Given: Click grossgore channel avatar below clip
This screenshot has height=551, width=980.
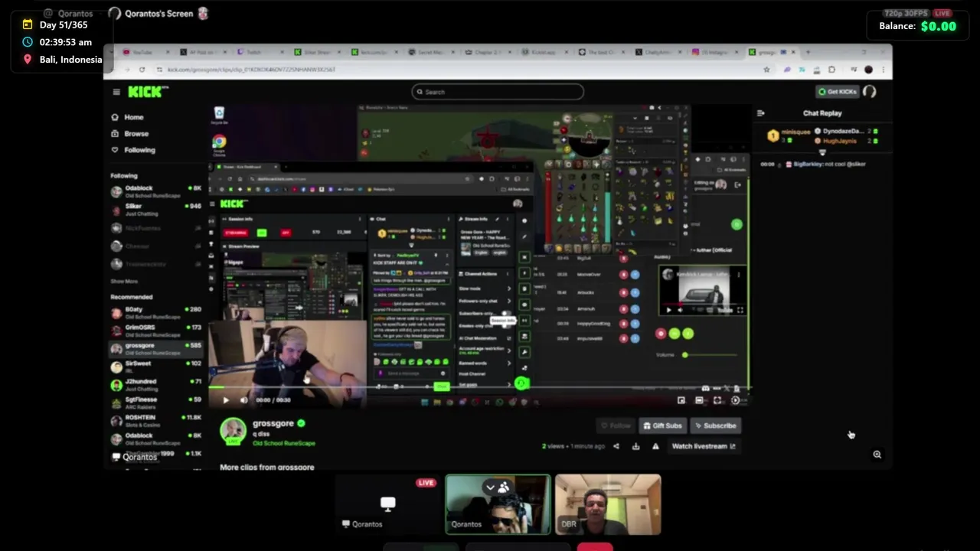Looking at the screenshot, I should pos(233,431).
